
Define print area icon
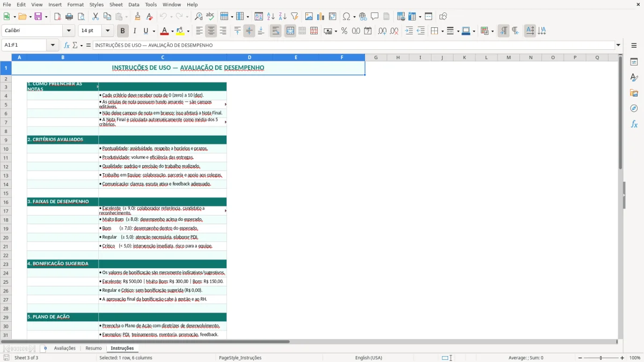click(x=401, y=17)
